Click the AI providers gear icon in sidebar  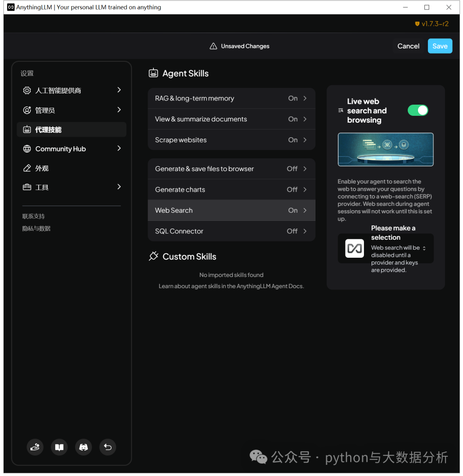pyautogui.click(x=27, y=90)
